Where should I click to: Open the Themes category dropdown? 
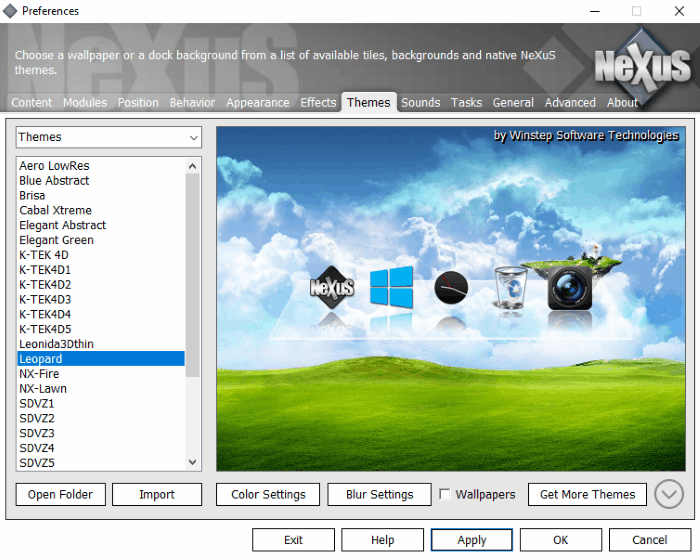109,137
